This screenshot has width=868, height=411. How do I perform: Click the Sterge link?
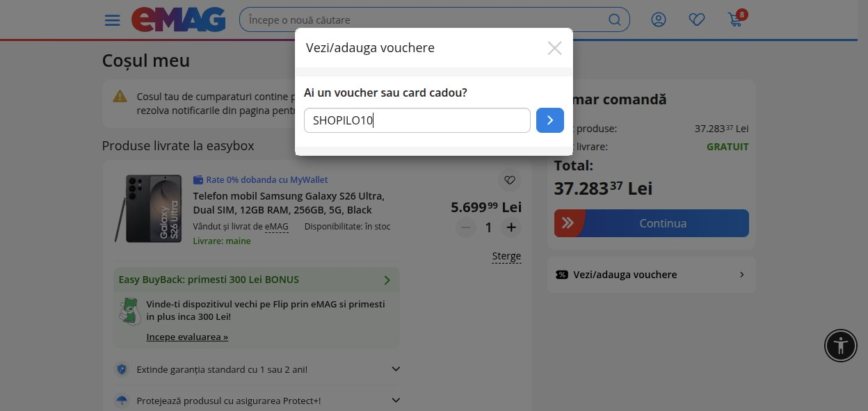506,256
